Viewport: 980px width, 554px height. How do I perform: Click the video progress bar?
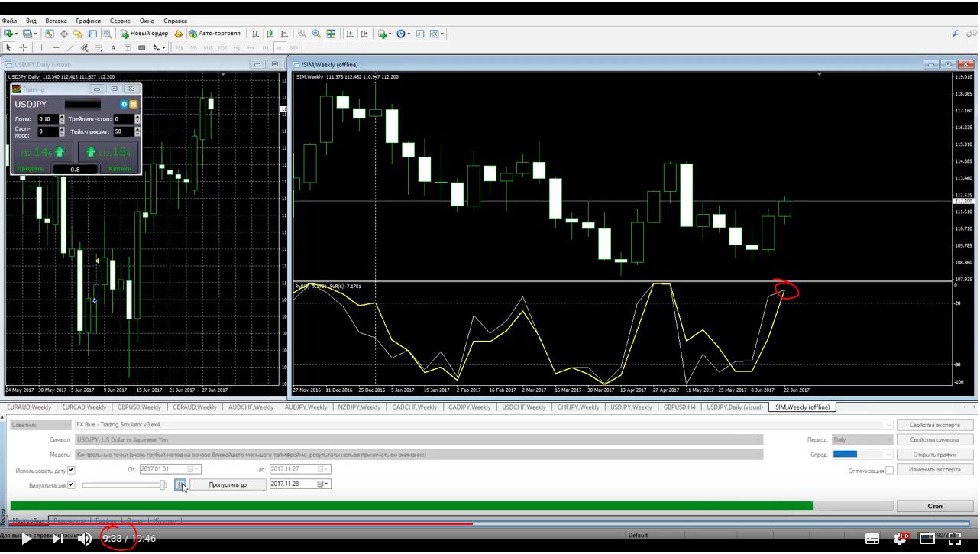click(x=489, y=523)
